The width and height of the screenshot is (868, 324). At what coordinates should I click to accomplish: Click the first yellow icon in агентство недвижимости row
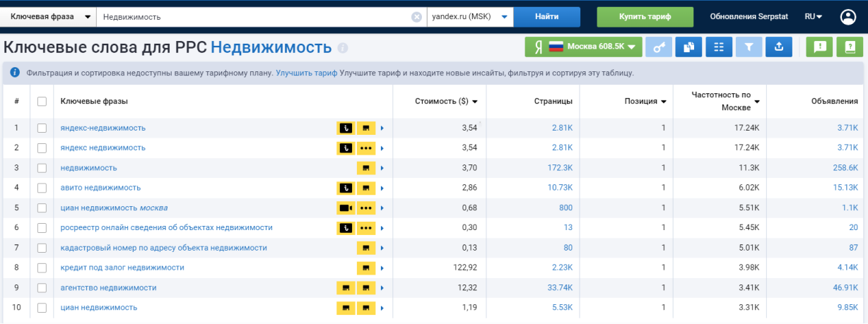345,288
